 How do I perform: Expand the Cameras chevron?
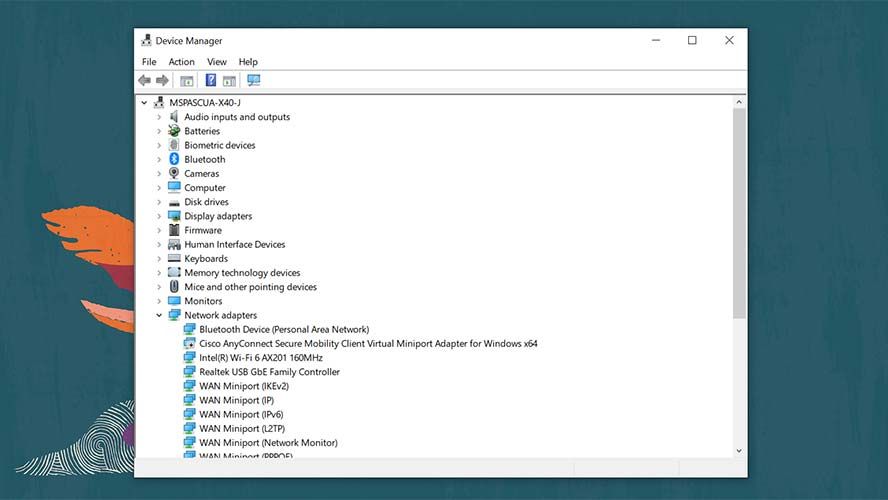[159, 173]
